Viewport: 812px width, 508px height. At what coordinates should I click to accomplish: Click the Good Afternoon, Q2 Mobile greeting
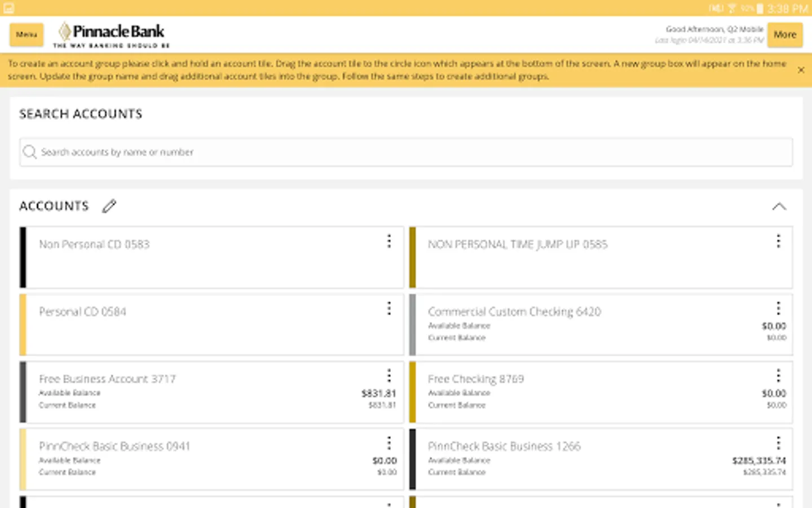click(x=714, y=29)
